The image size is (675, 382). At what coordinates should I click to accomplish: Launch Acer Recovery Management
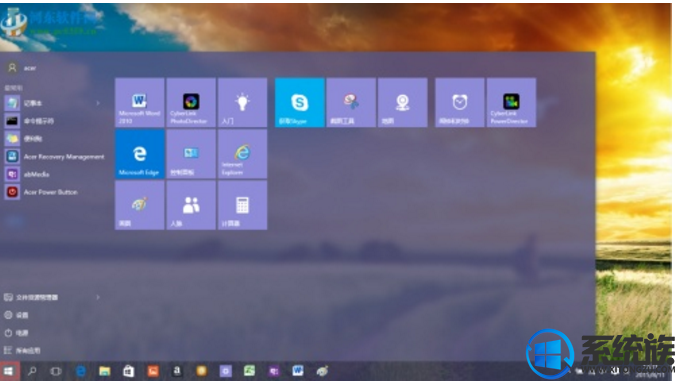pyautogui.click(x=54, y=156)
